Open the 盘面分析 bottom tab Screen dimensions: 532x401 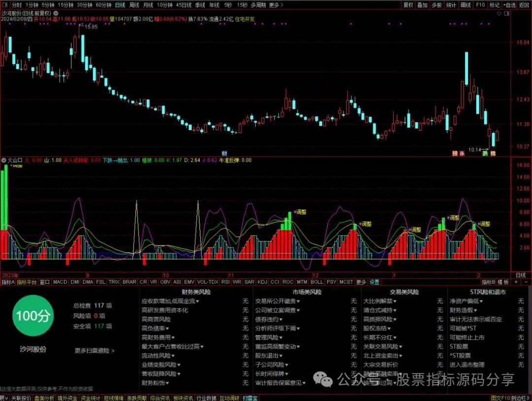pyautogui.click(x=44, y=398)
